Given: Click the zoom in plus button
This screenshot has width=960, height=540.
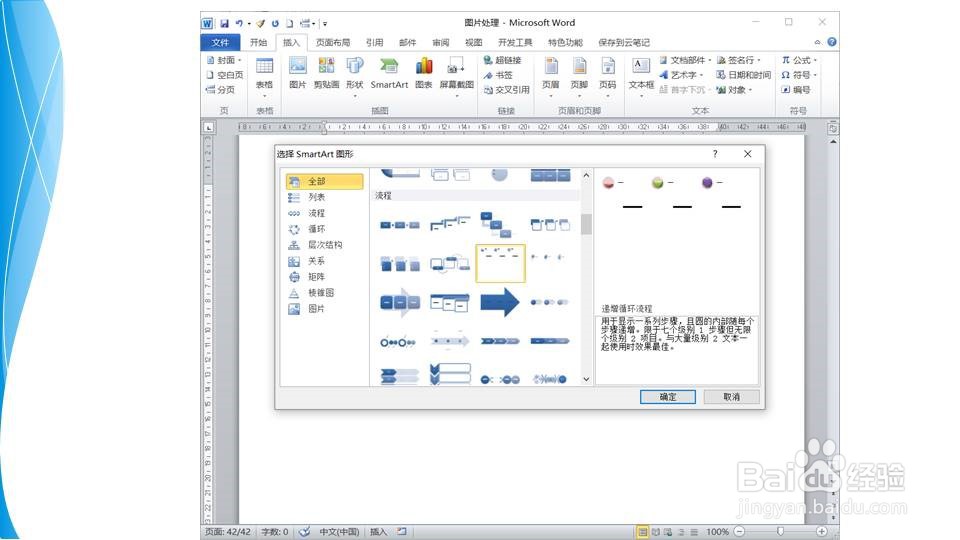Looking at the screenshot, I should 821,531.
